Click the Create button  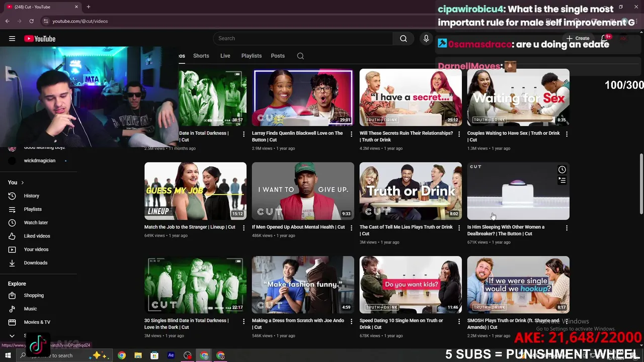(x=578, y=38)
